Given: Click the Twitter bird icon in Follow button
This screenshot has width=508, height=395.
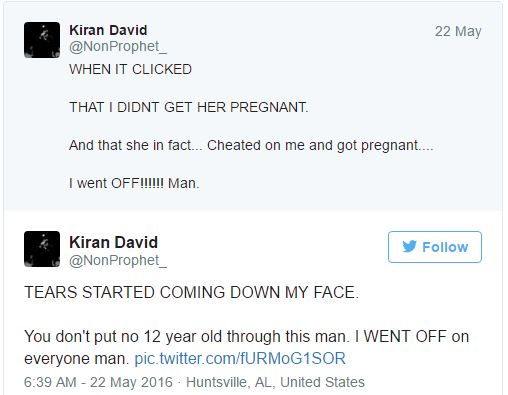Looking at the screenshot, I should point(409,247).
